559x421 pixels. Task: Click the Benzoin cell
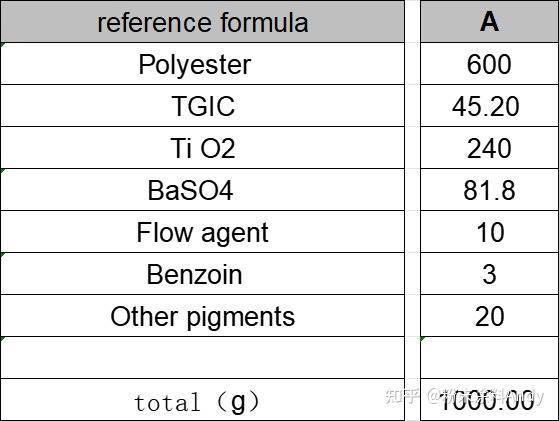(202, 274)
